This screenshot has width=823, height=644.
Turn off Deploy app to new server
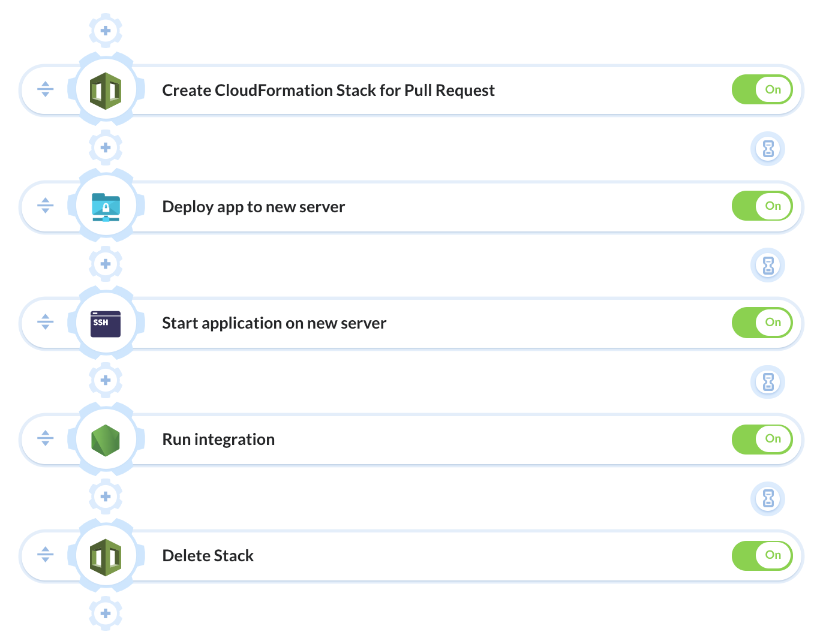click(762, 206)
